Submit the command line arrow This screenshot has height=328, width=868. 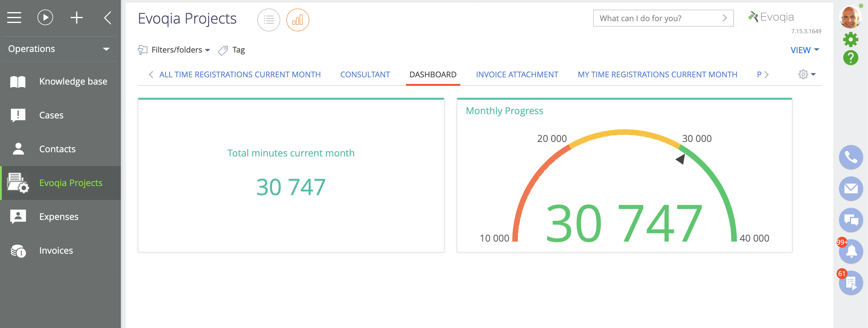(x=725, y=18)
